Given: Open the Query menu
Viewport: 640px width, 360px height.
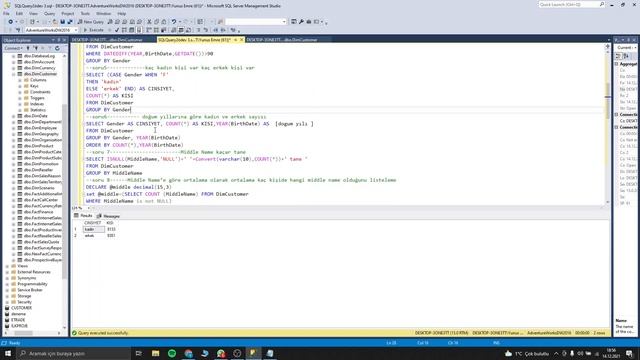Looking at the screenshot, I should click(49, 13).
